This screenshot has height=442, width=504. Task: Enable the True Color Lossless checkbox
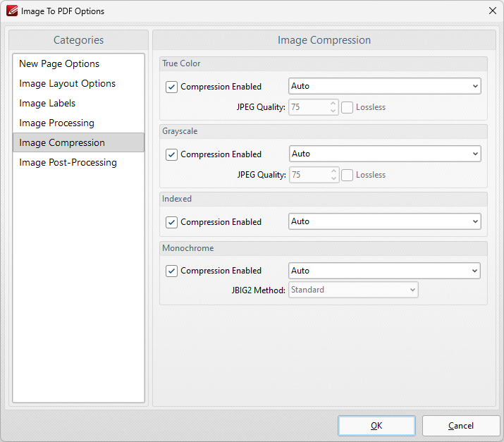[x=347, y=107]
